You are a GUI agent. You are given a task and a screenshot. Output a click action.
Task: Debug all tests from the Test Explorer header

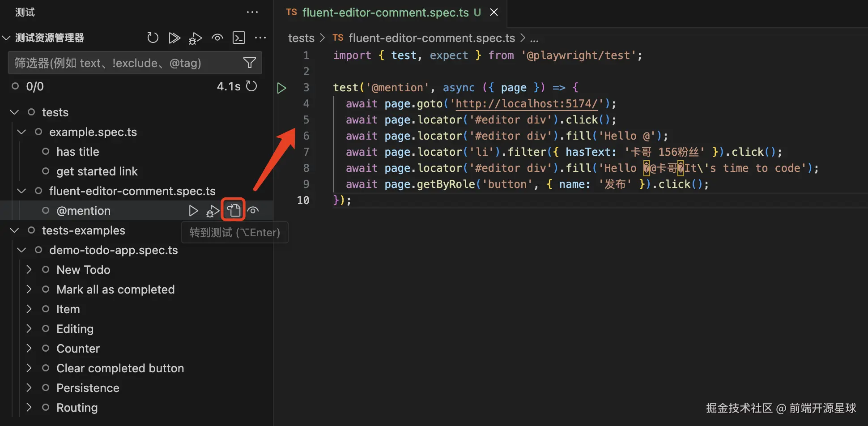(x=196, y=38)
